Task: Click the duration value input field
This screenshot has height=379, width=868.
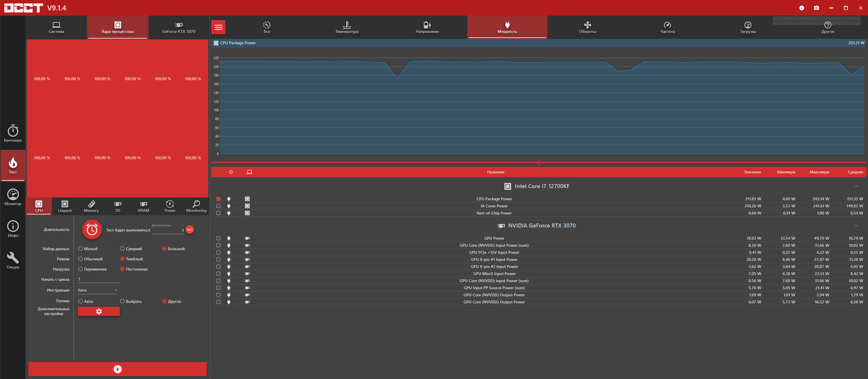Action: 167,230
